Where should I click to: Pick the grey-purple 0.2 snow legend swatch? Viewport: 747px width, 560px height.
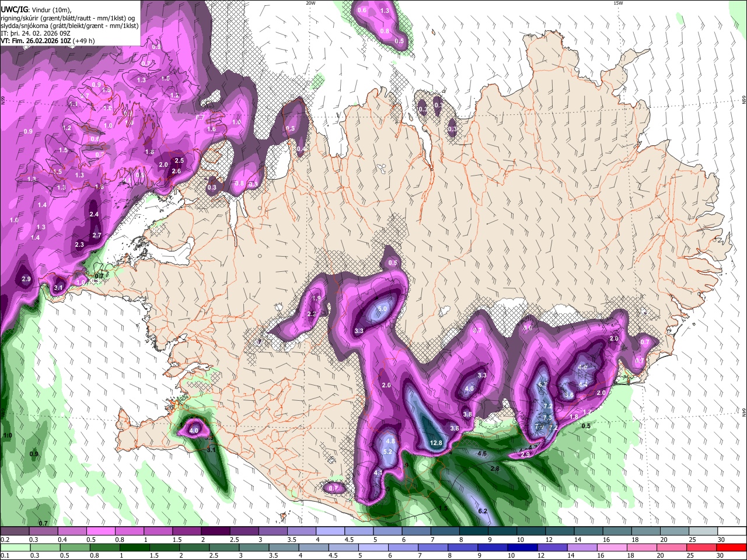pos(15,531)
